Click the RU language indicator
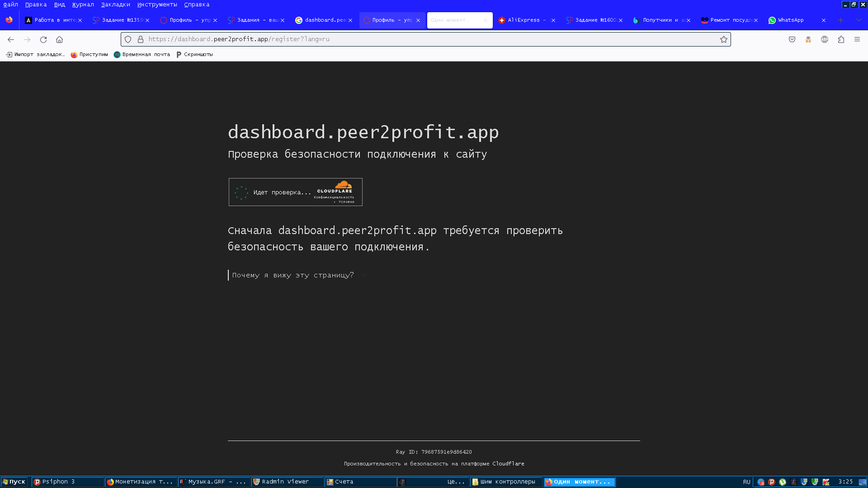This screenshot has height=488, width=868. [x=747, y=482]
